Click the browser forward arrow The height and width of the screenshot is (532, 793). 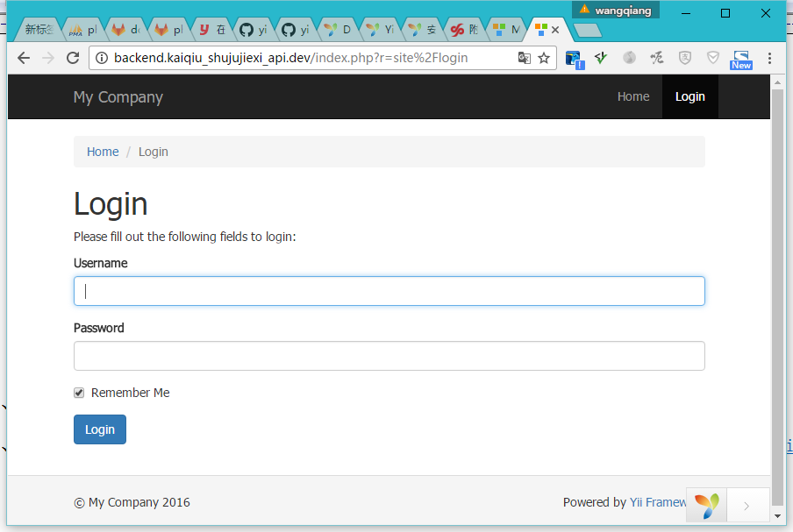[x=48, y=58]
